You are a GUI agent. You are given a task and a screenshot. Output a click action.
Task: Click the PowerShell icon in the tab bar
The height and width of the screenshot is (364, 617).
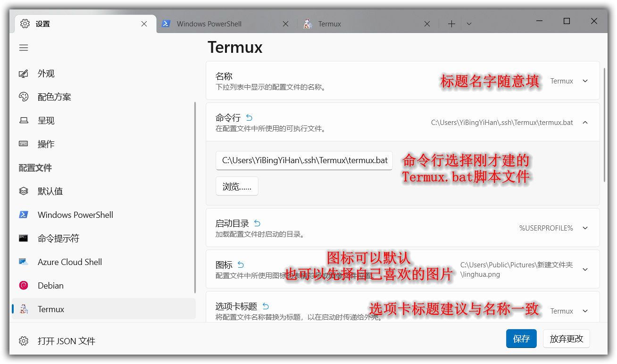[x=166, y=24]
